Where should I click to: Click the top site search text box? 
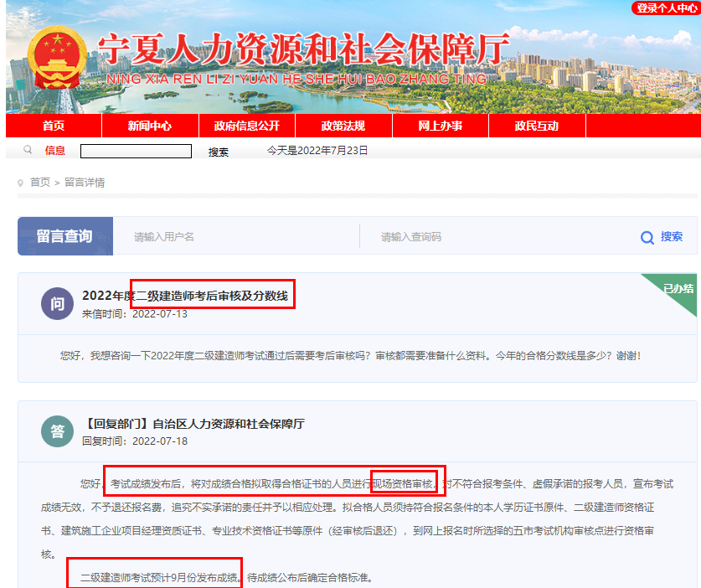click(x=136, y=151)
